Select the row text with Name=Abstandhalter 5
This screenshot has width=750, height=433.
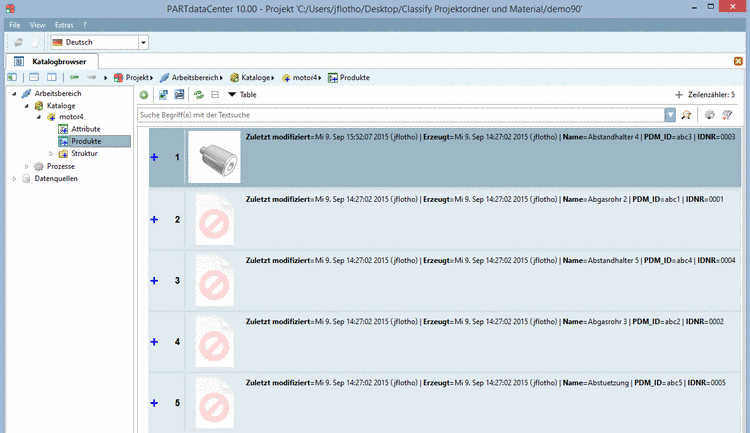pos(490,260)
